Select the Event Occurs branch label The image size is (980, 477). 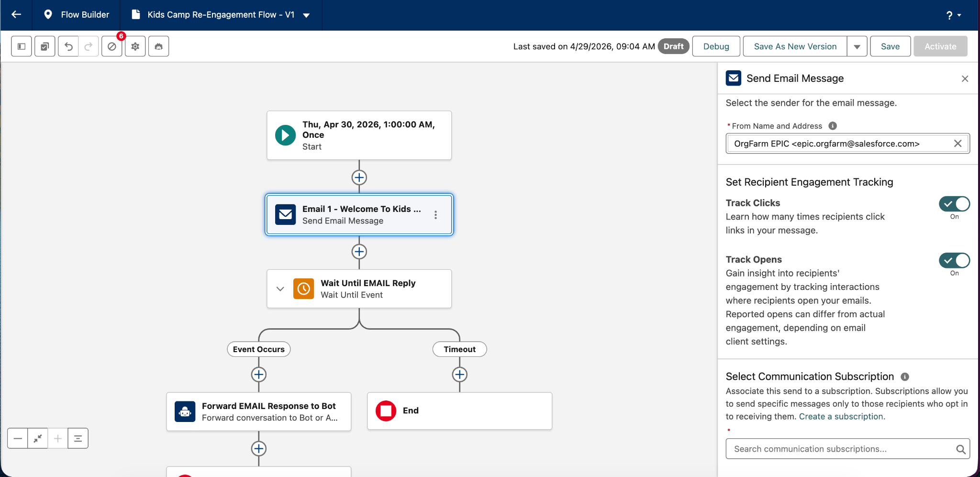coord(259,349)
